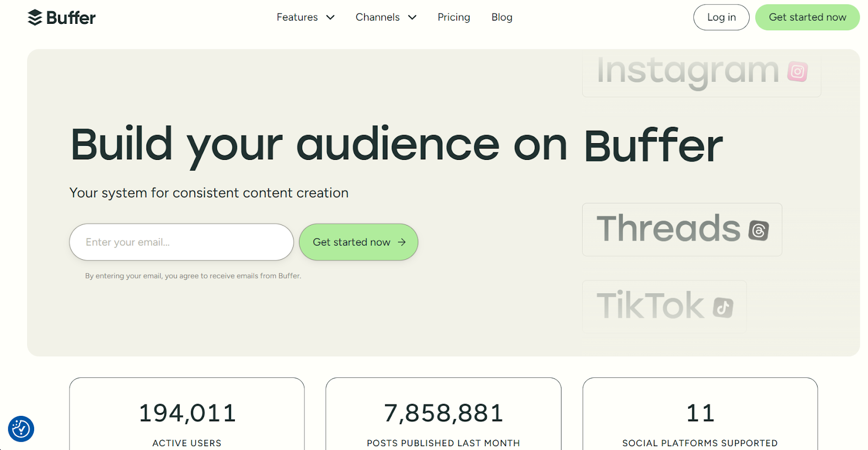
Task: Focus the Enter your email input field
Action: (x=181, y=242)
